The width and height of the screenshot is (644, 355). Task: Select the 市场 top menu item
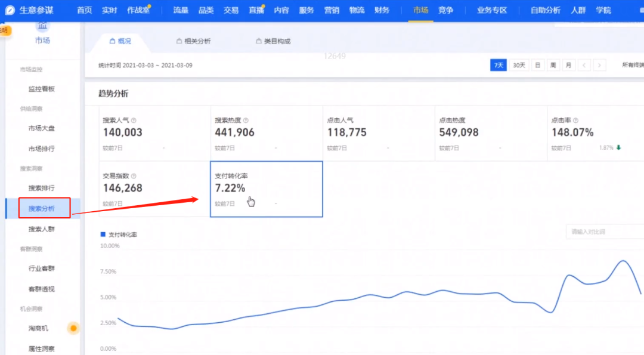click(420, 10)
